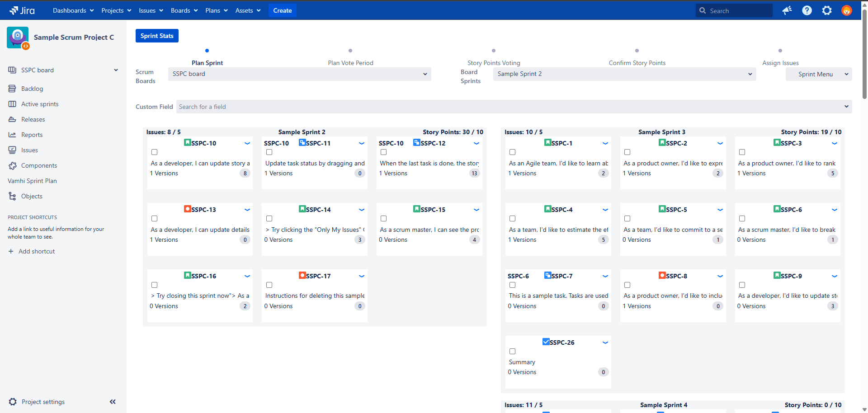
Task: Open the Help question mark icon
Action: pyautogui.click(x=807, y=10)
